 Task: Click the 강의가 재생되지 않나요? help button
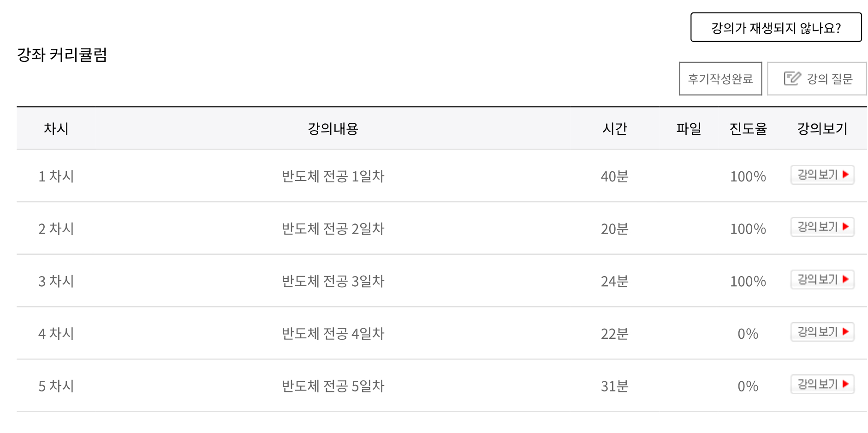(776, 28)
